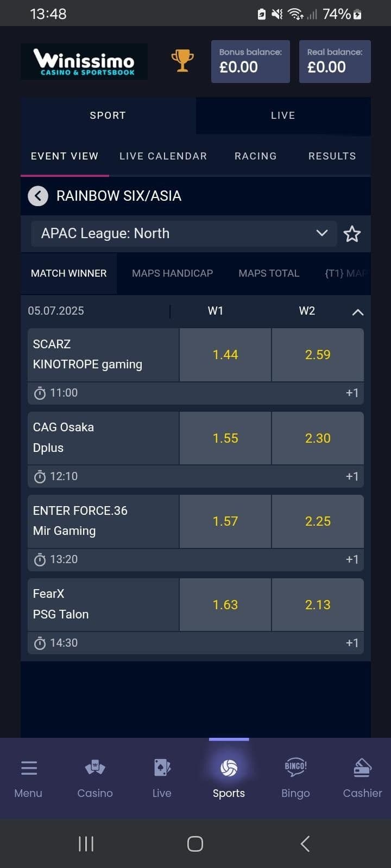
Task: Switch to the LIVE tab
Action: (283, 115)
